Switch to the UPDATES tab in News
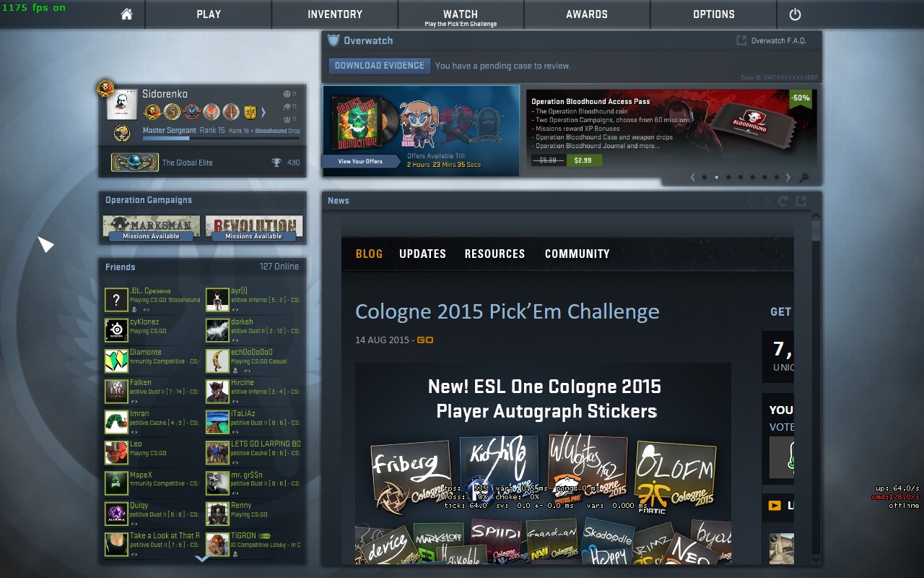The image size is (924, 578). 422,254
